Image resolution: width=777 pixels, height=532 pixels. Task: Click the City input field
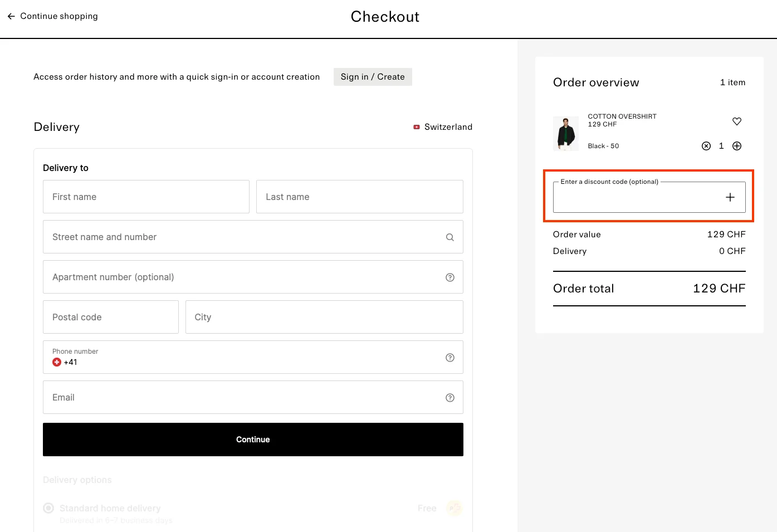[x=324, y=317]
